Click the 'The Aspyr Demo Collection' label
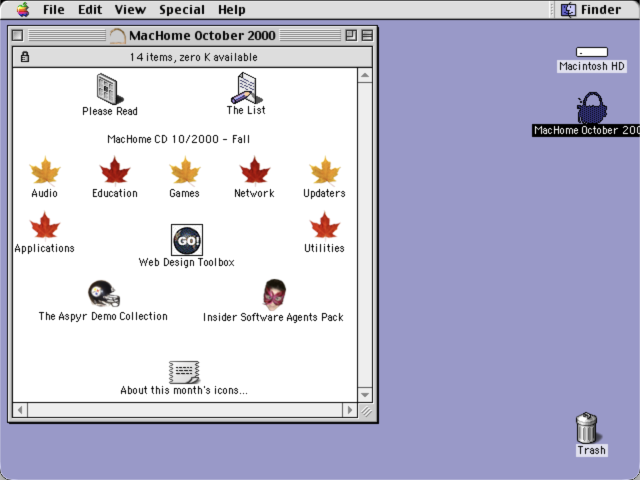Viewport: 640px width, 480px height. (x=103, y=316)
